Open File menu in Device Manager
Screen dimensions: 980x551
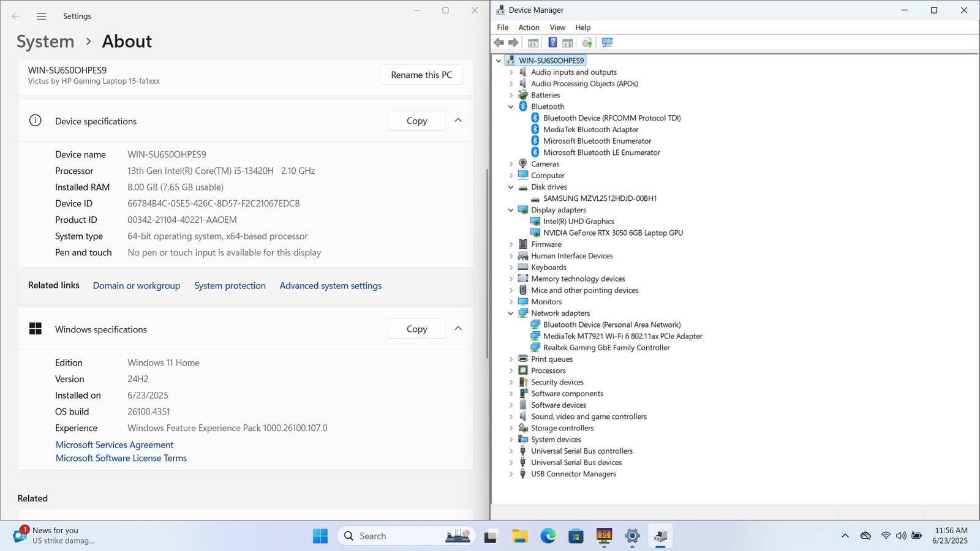(x=502, y=28)
